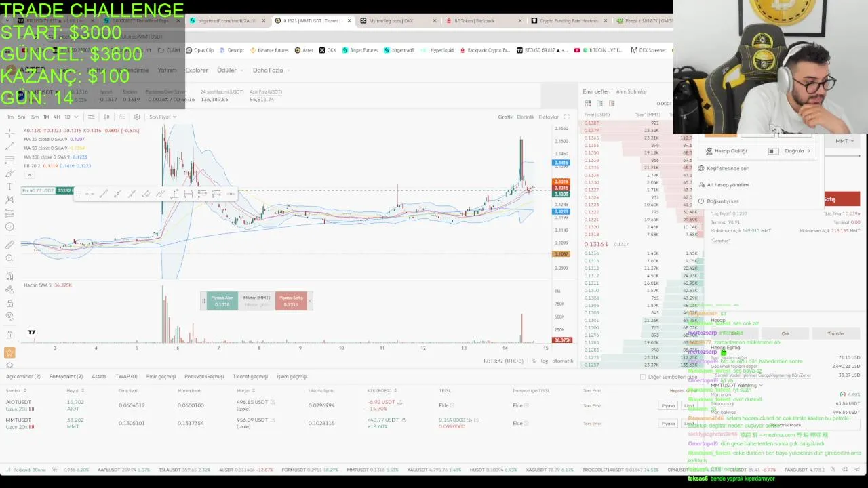Click Miktar (MMT) quantity input field

click(x=256, y=301)
